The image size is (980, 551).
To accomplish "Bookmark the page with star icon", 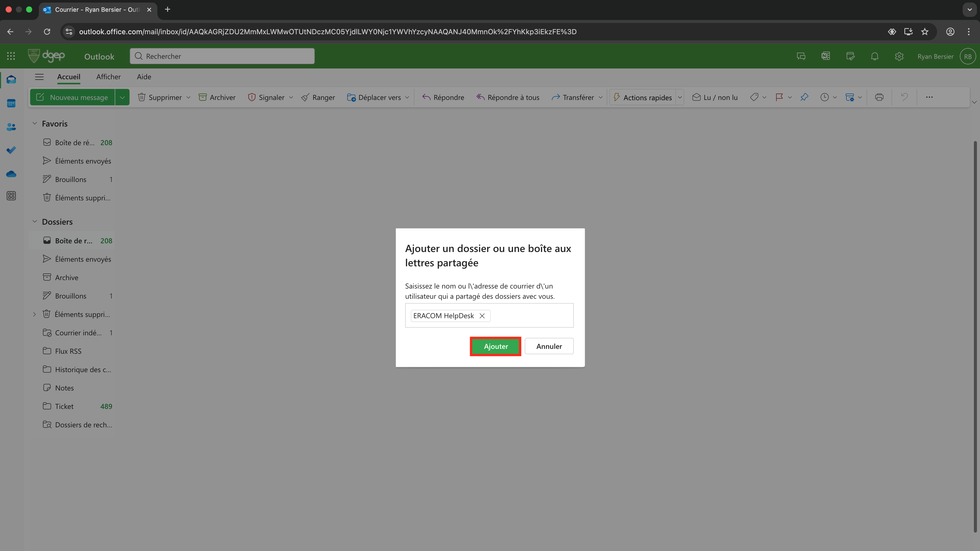I will coord(925,32).
